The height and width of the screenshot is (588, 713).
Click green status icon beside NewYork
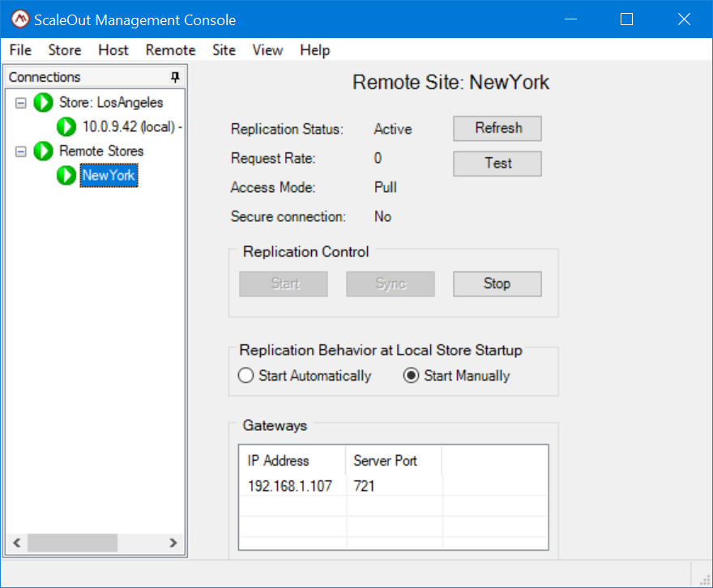[x=66, y=176]
